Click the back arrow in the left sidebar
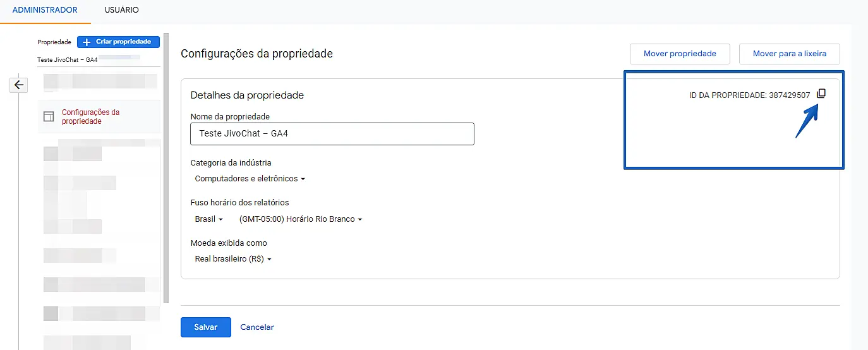The width and height of the screenshot is (868, 350). click(20, 85)
